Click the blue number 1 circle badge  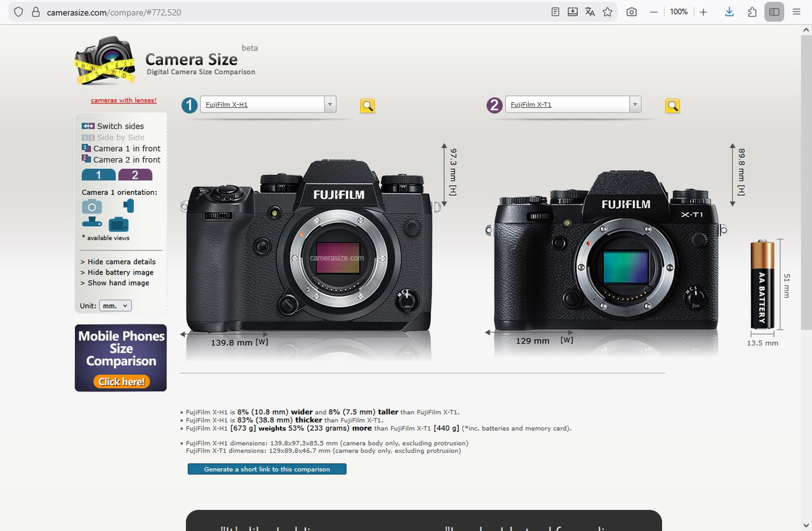(189, 105)
